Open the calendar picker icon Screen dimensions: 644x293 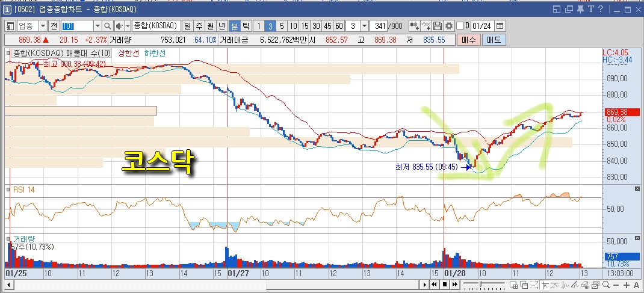click(500, 26)
